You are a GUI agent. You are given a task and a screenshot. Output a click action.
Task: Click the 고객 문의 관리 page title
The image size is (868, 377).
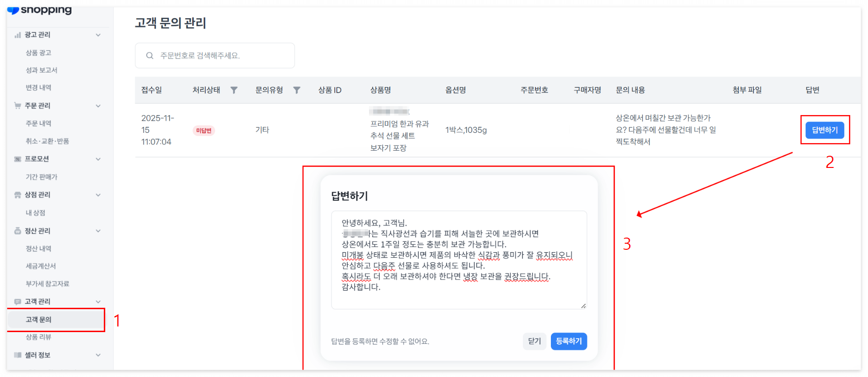pos(170,23)
